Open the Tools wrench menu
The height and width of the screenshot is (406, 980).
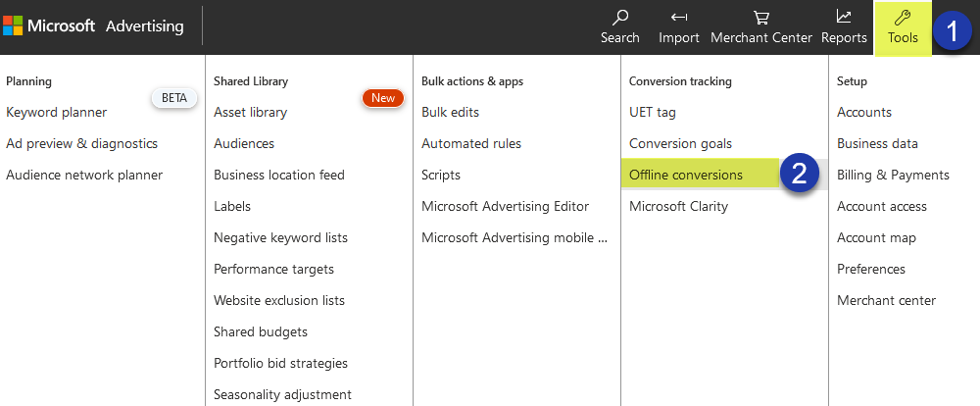click(903, 27)
